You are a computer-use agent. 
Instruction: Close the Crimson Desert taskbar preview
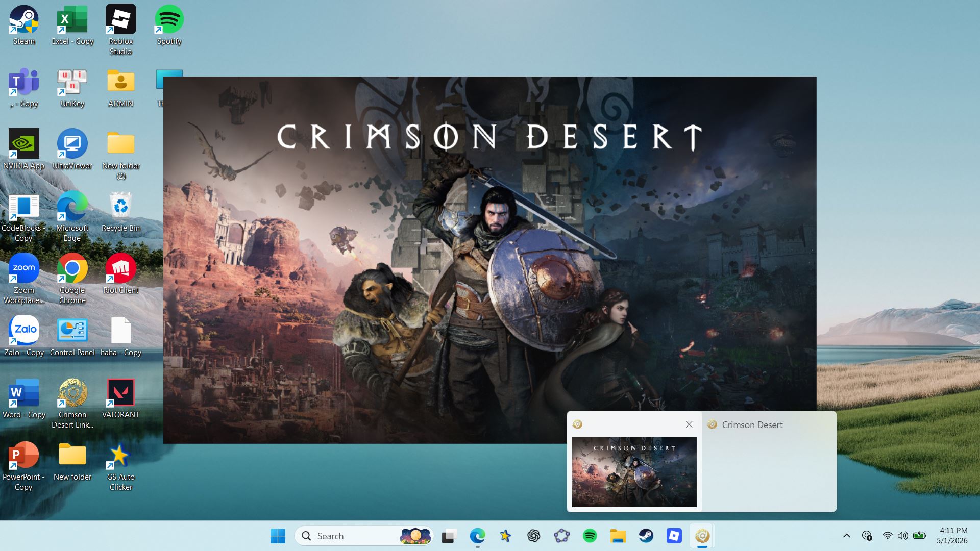coord(689,424)
